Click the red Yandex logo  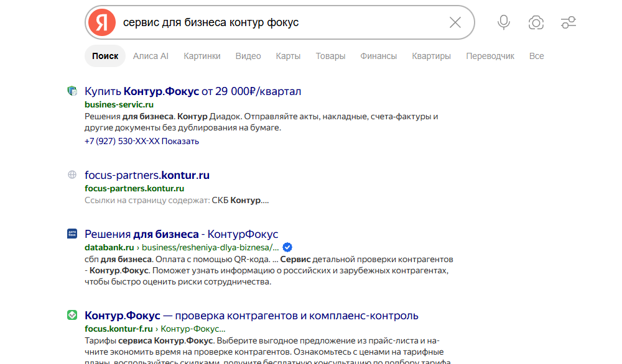(102, 22)
